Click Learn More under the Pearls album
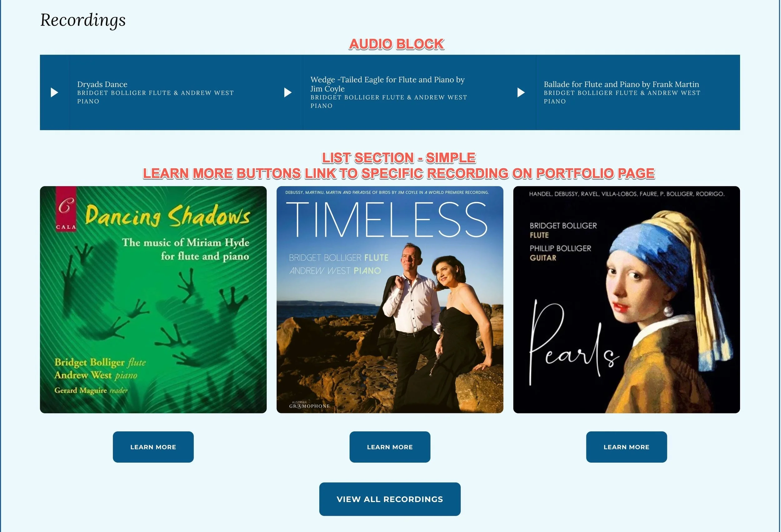Viewport: 781px width, 532px height. point(626,447)
